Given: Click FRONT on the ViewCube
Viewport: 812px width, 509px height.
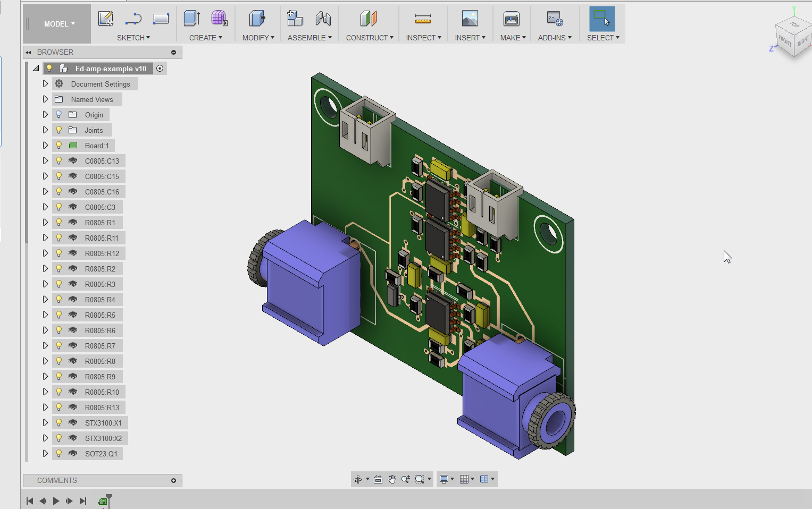Looking at the screenshot, I should (x=784, y=40).
